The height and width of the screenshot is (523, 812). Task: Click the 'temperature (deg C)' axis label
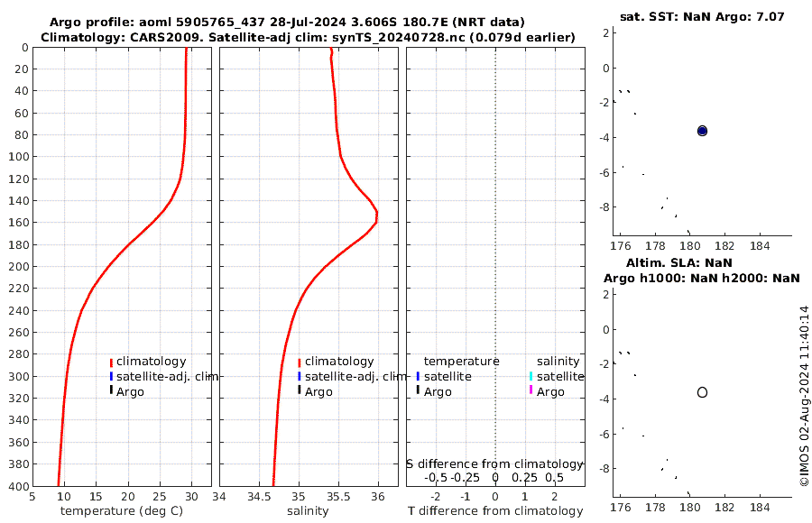pyautogui.click(x=122, y=511)
